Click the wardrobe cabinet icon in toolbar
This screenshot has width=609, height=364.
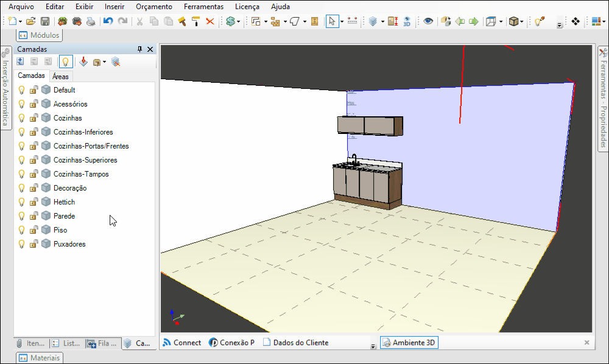tap(315, 21)
